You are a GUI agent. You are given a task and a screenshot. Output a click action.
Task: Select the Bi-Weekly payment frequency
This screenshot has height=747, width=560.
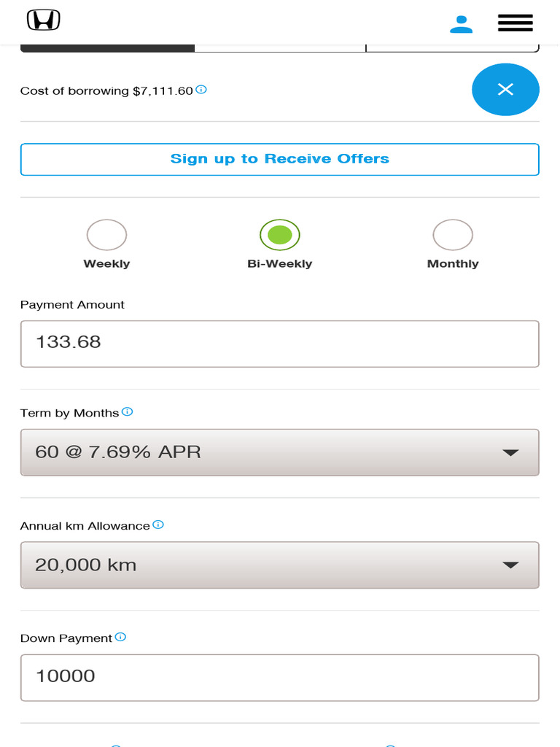(x=280, y=235)
